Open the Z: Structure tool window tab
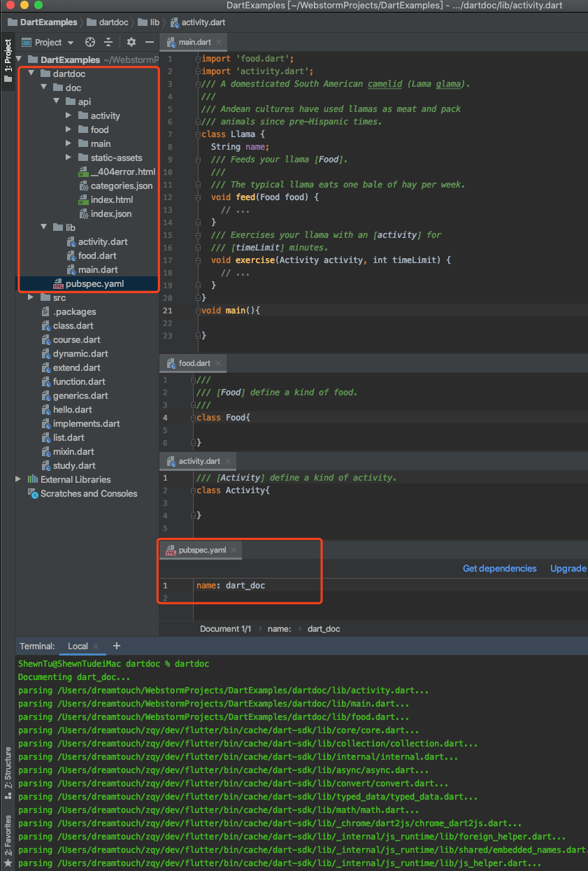Viewport: 588px width, 871px height. (8, 772)
